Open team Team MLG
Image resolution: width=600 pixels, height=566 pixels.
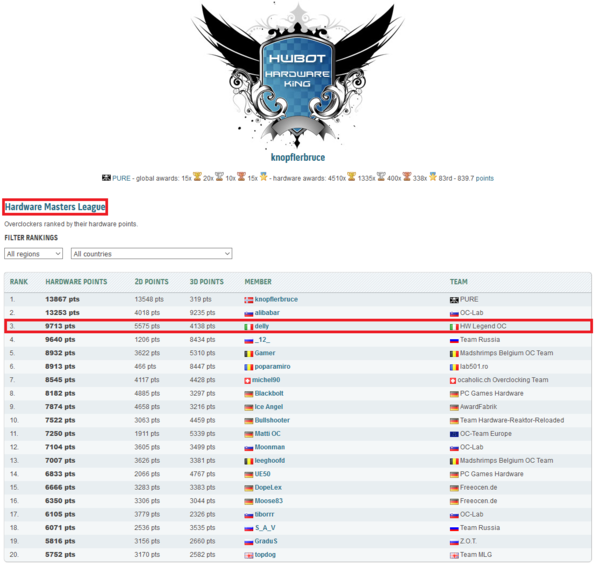pyautogui.click(x=476, y=555)
